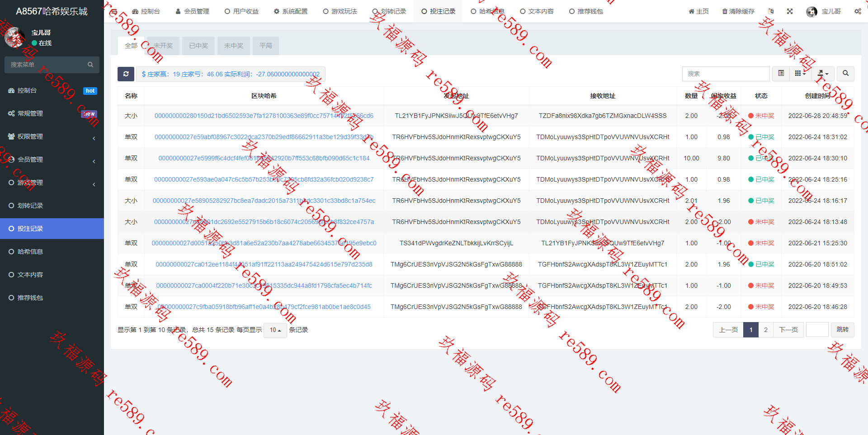Image resolution: width=868 pixels, height=435 pixels.
Task: Click timestamp 2022-06-28 20:48:59
Action: click(x=818, y=116)
